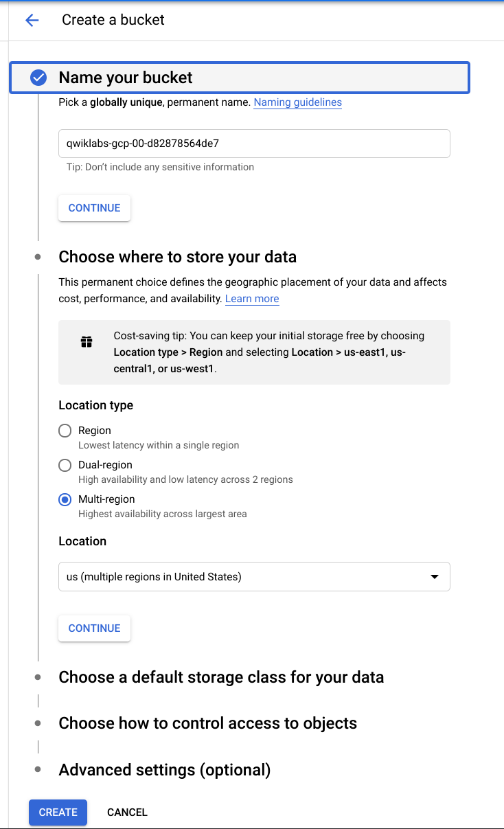Viewport: 504px width, 829px height.
Task: Expand Choose a default storage class section
Action: click(220, 677)
